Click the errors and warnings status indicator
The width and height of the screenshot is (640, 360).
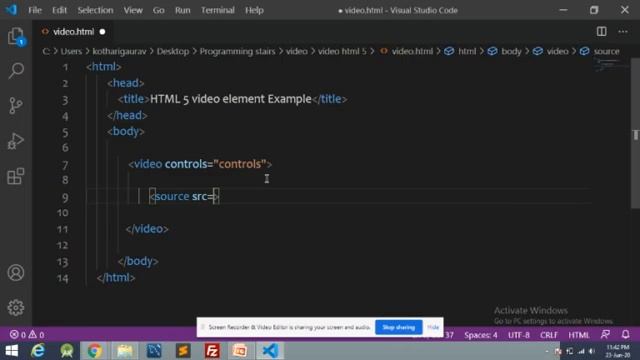coord(27,335)
